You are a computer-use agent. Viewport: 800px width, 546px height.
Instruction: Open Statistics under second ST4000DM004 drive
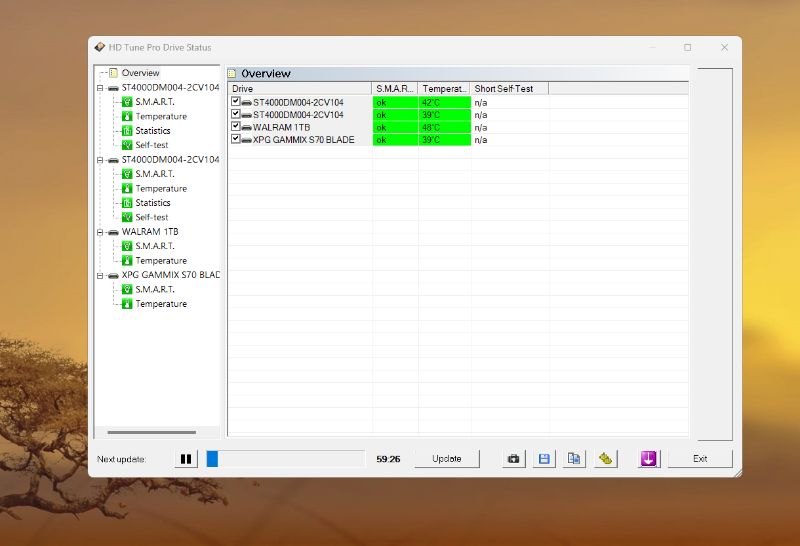point(153,203)
